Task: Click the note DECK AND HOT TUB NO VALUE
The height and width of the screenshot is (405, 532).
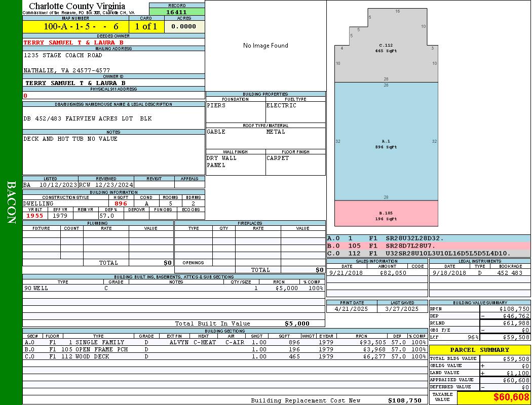Action: point(70,139)
